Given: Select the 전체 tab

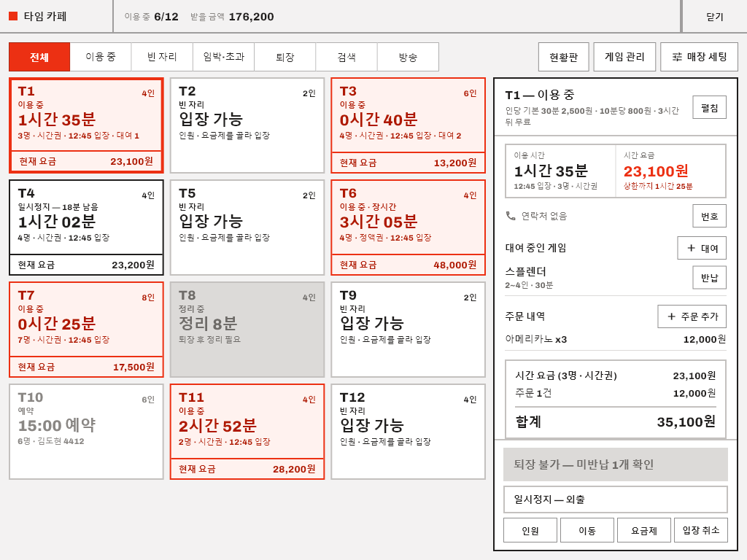Looking at the screenshot, I should 39,57.
